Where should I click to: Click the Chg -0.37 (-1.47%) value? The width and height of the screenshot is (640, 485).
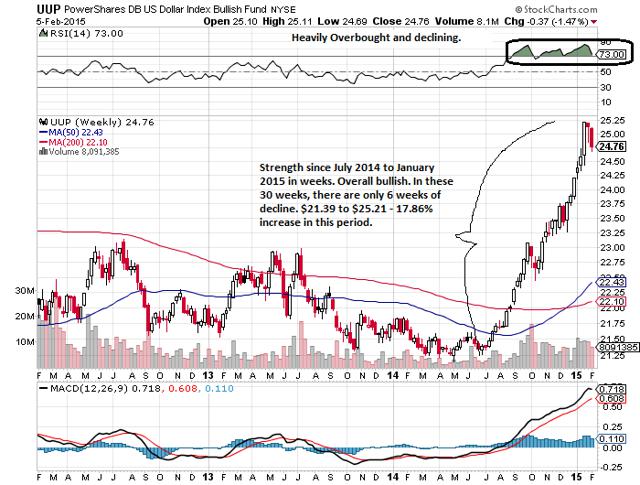(546, 21)
